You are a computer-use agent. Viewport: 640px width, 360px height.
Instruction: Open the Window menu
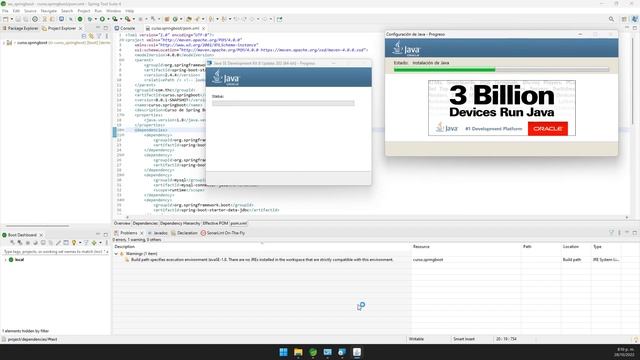click(113, 11)
